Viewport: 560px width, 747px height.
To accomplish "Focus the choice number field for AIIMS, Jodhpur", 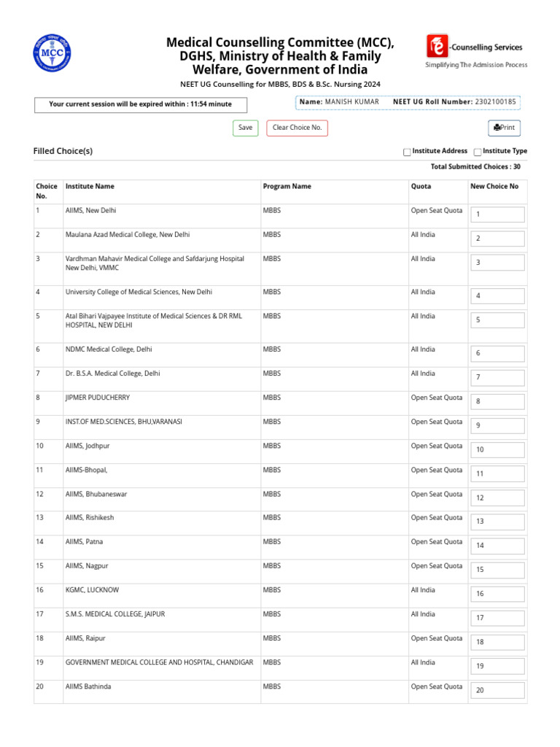I will pos(497,449).
